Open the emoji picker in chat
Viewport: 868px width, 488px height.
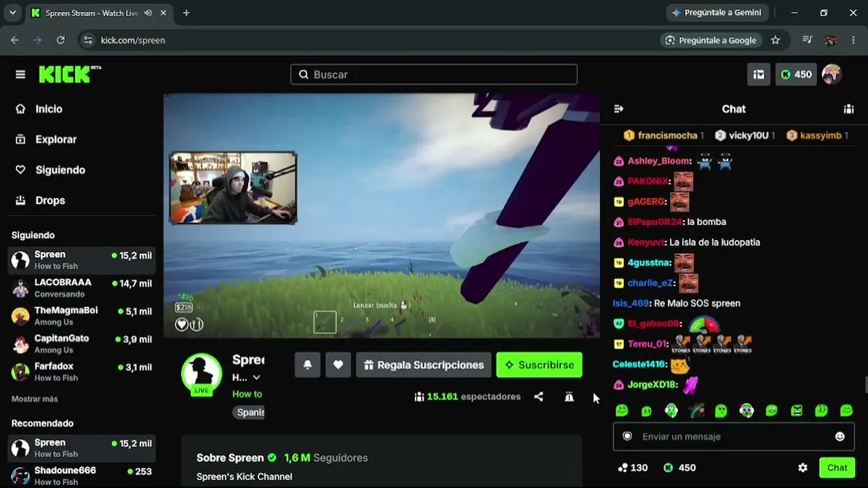click(840, 436)
